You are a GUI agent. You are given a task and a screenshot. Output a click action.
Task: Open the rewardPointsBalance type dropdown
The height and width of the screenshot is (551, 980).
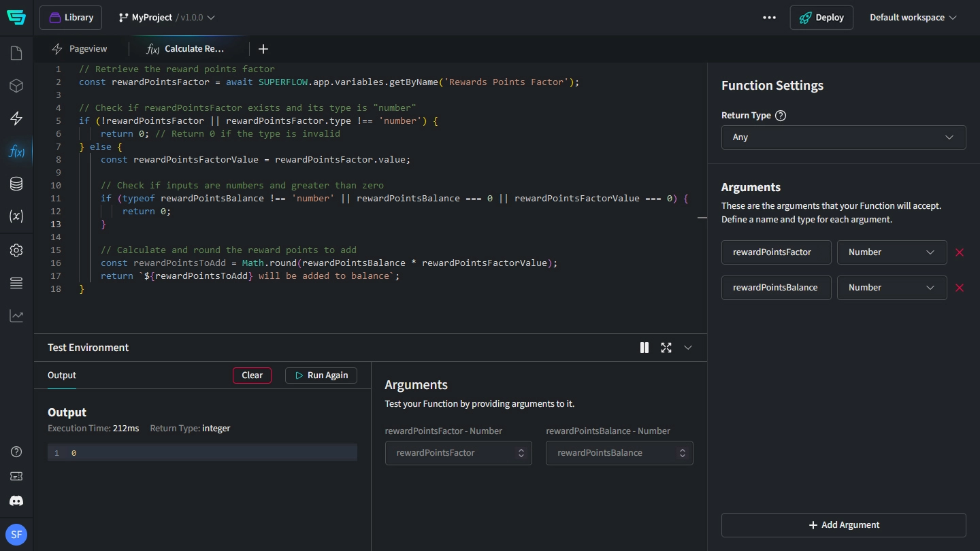point(892,288)
